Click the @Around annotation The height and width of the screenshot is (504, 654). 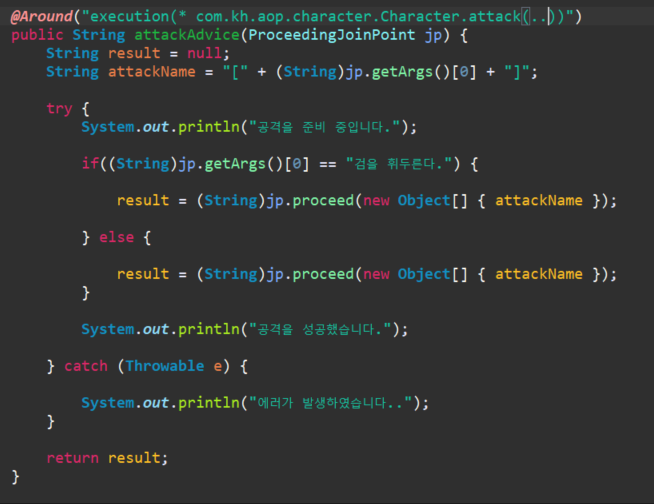pyautogui.click(x=42, y=17)
